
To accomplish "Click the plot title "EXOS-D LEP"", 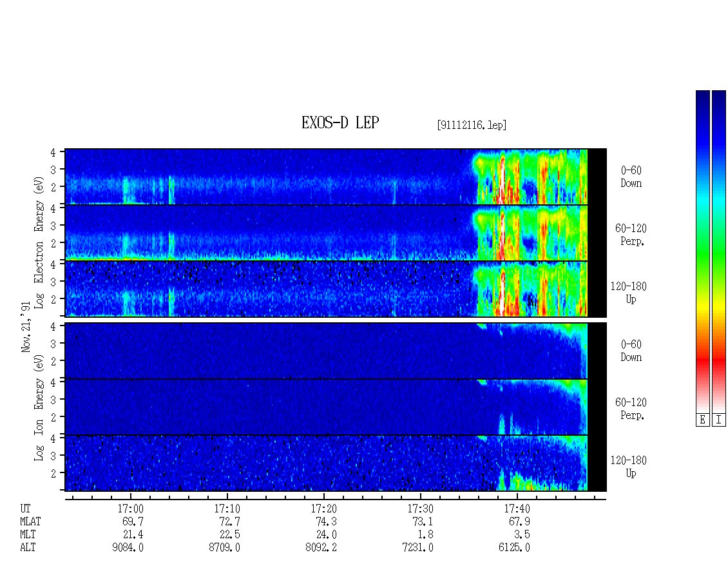I will [340, 122].
